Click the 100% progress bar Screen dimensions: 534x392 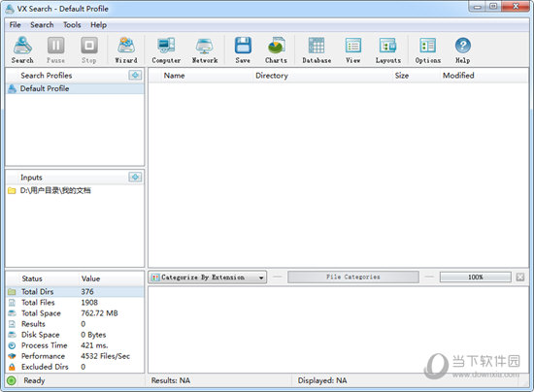[476, 277]
